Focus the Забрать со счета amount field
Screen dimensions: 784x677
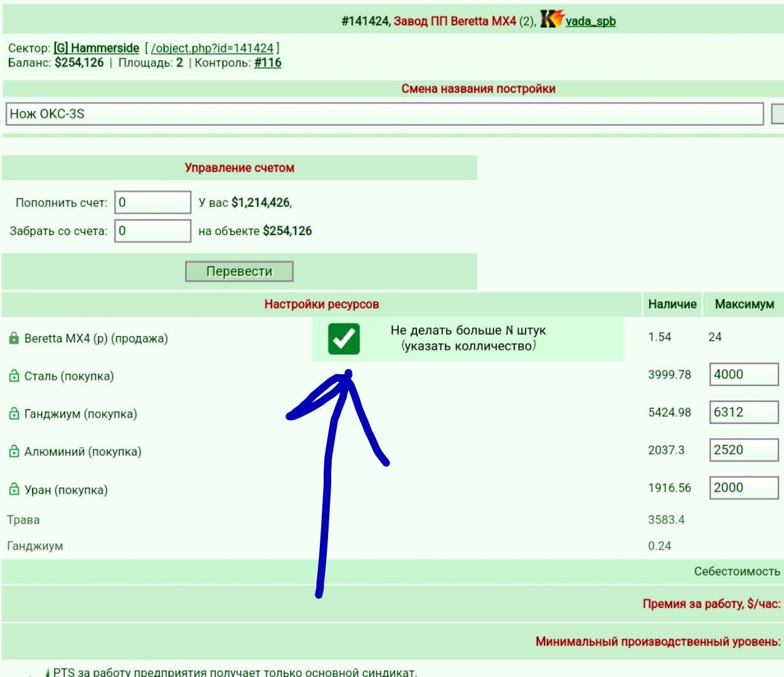[152, 231]
